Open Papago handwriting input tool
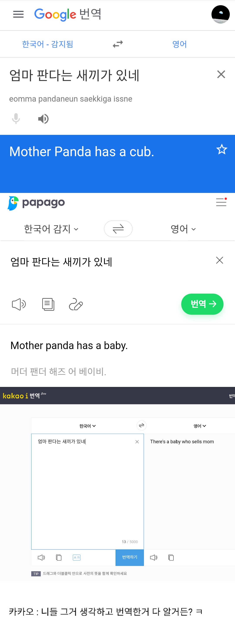The width and height of the screenshot is (235, 644). pyautogui.click(x=76, y=304)
